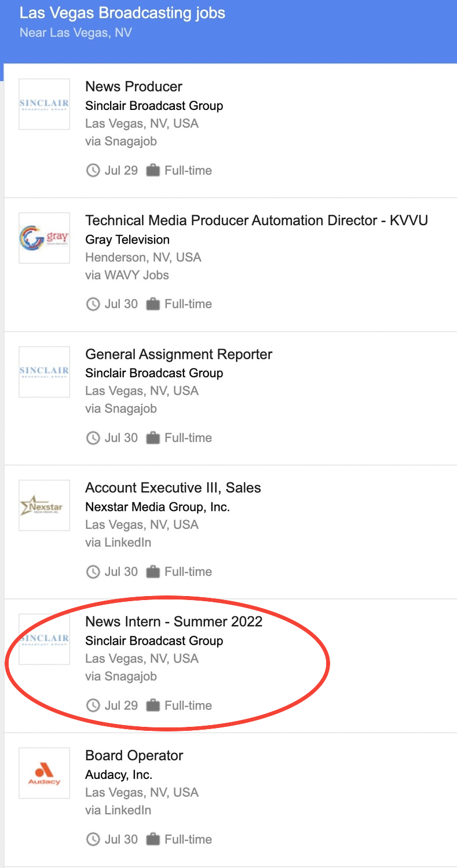Click Sinclair logo beside News Intern listing
Viewport: 457px width, 868px height.
tap(45, 639)
